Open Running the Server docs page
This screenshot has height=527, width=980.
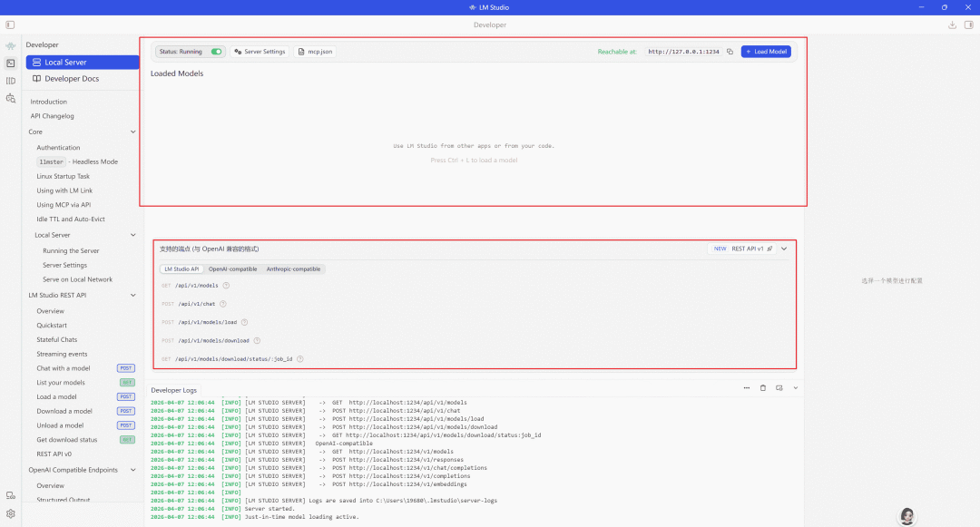click(71, 251)
